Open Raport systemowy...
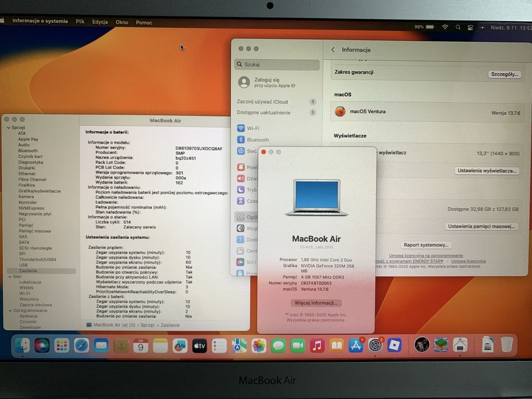The image size is (532, 399). pyautogui.click(x=426, y=245)
